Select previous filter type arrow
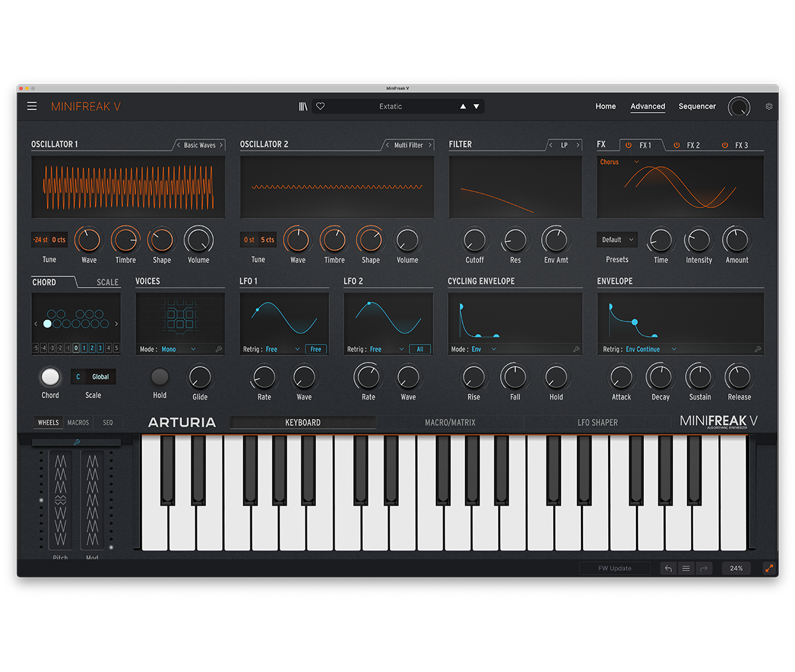Viewport: 795px width, 672px height. tap(551, 145)
